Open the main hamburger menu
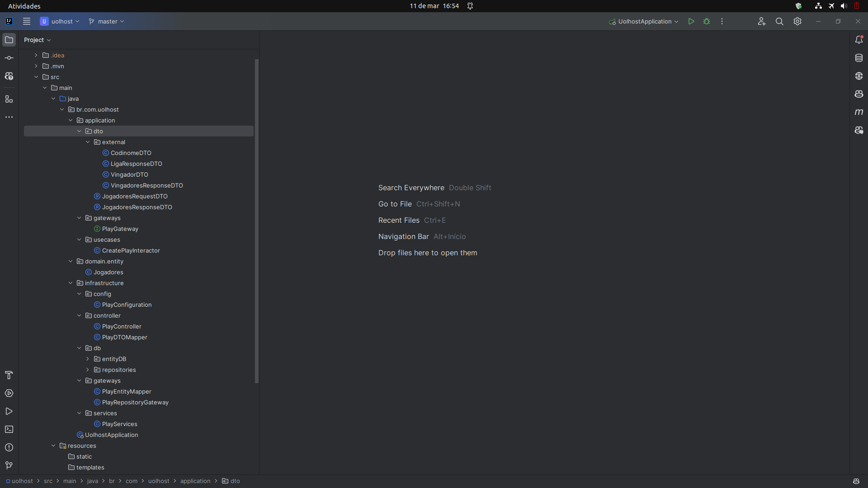The width and height of the screenshot is (868, 488). (x=27, y=21)
